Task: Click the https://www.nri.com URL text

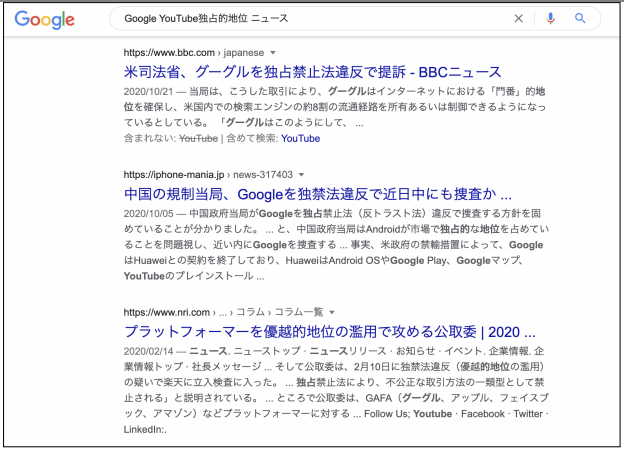Action: click(x=167, y=312)
